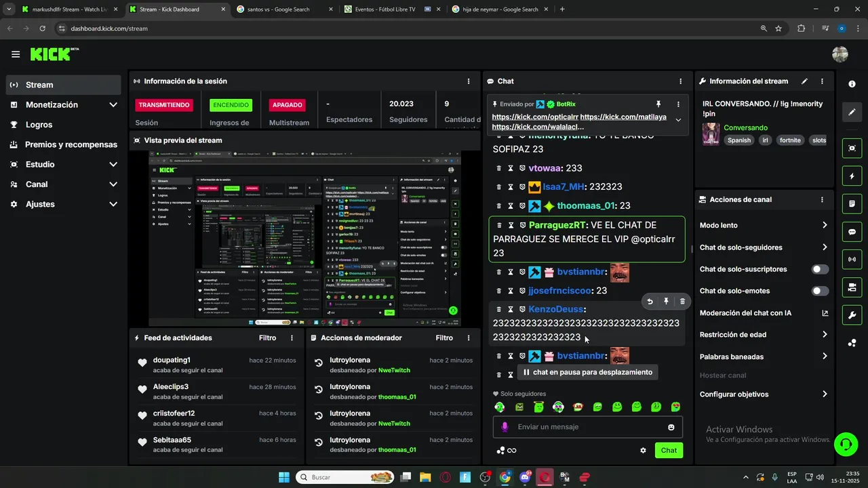Open Información del stream three-dot menu
This screenshot has width=868, height=488.
[x=822, y=81]
